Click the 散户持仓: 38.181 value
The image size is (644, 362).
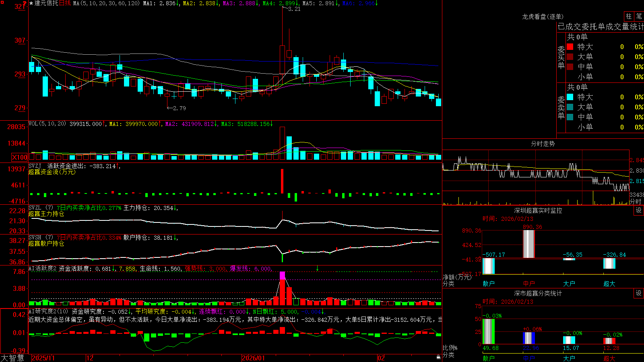click(x=149, y=237)
